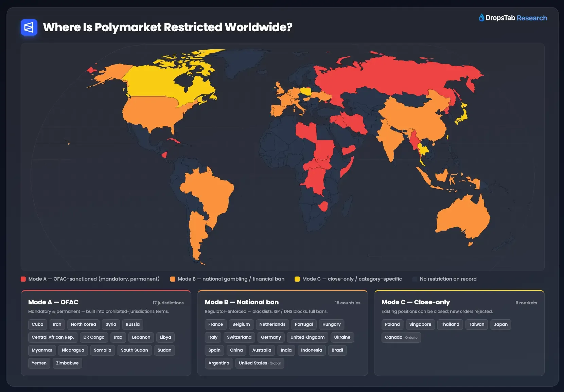Click the Canada Ontario tag

(x=401, y=337)
